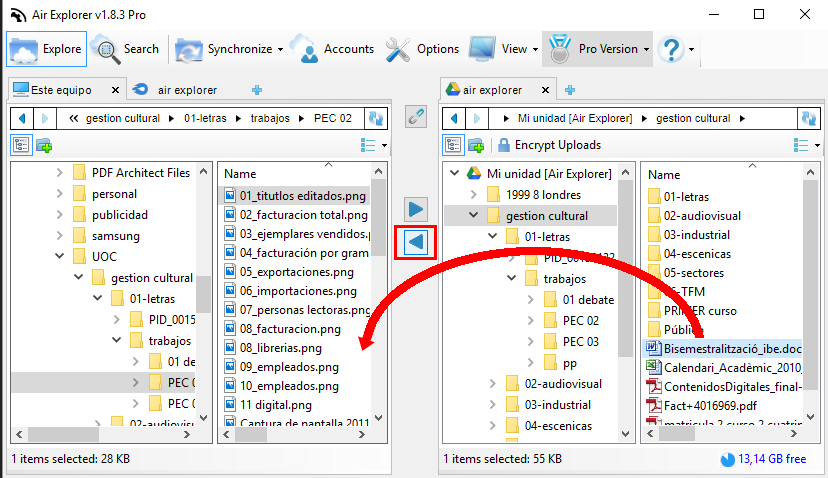Select 02-audiovisual in right tree
This screenshot has height=478, width=828.
click(563, 384)
